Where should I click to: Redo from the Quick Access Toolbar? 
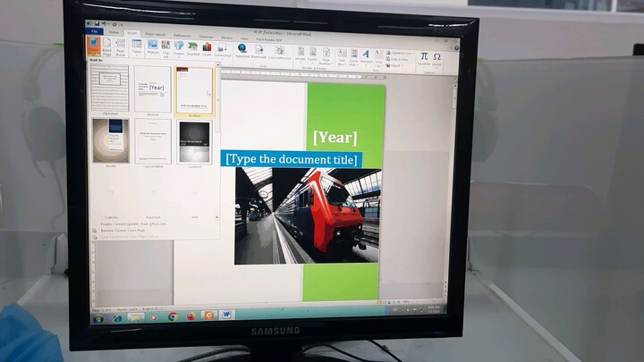(x=114, y=25)
